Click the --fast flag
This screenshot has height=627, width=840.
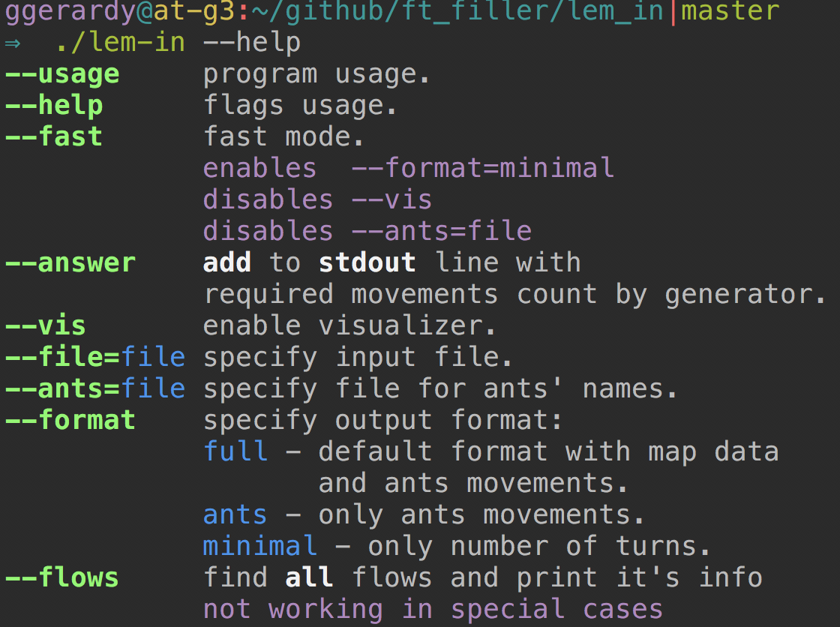point(53,136)
